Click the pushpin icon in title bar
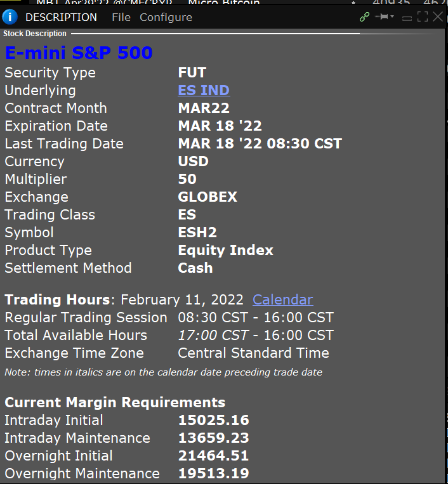 382,16
